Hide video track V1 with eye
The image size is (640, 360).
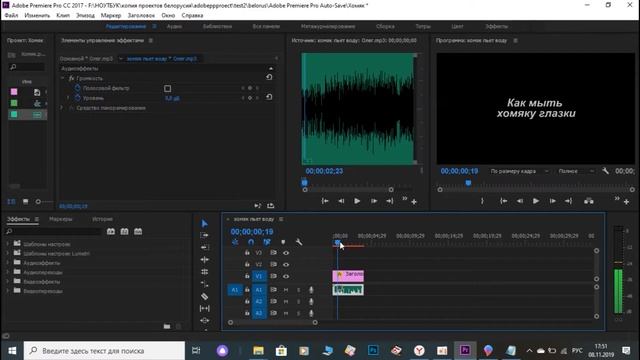coord(286,276)
